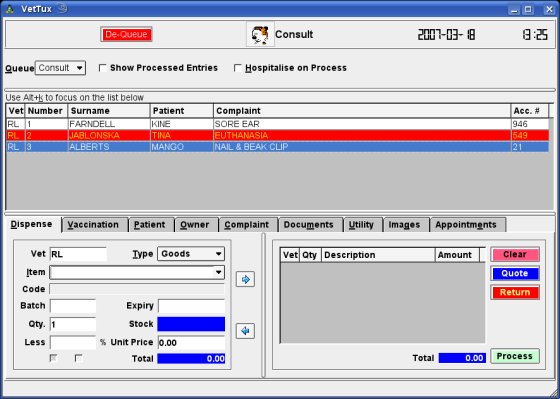Viewport: 560px width, 399px height.
Task: Click the Qty. input field
Action: tap(73, 324)
